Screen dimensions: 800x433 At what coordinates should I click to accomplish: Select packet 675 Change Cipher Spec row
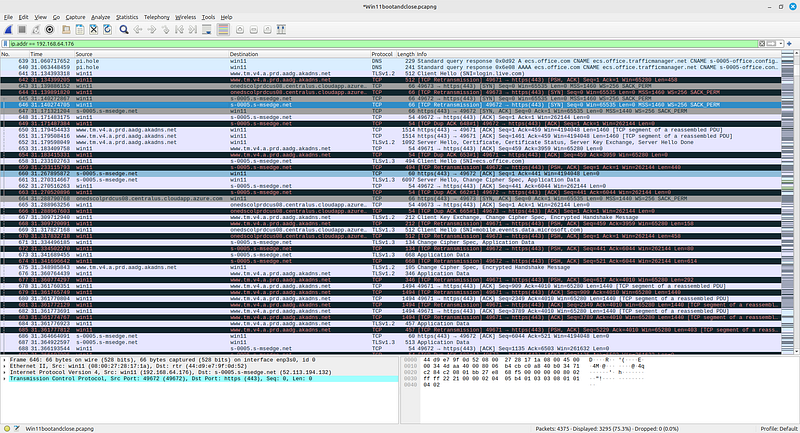[390, 267]
